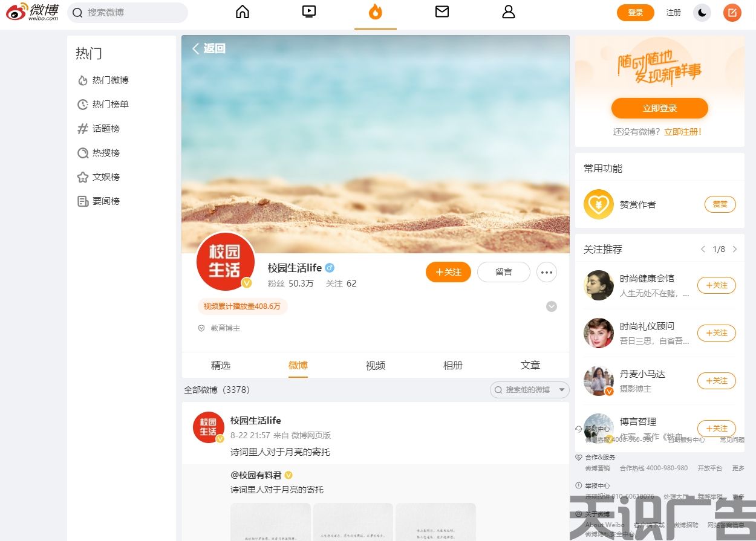Follow 时尚健康会馆
756x541 pixels.
[717, 285]
